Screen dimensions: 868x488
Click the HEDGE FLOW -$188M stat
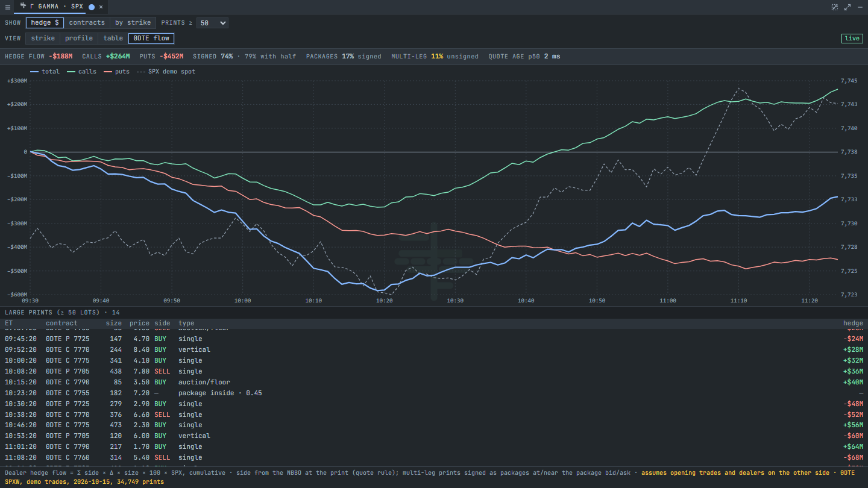click(39, 57)
